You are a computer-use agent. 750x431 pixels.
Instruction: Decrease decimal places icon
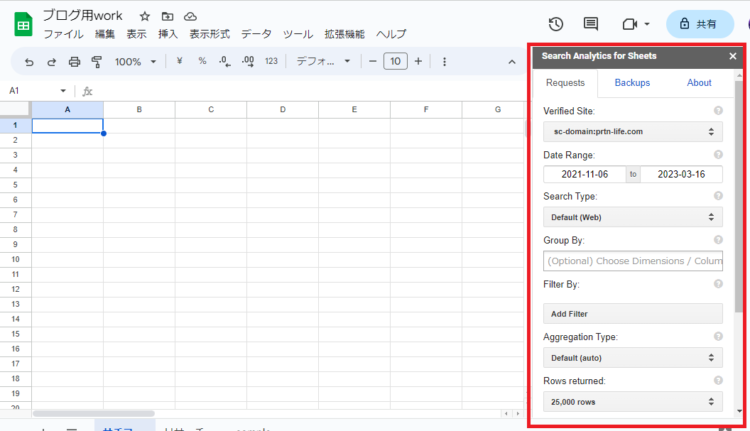[224, 61]
